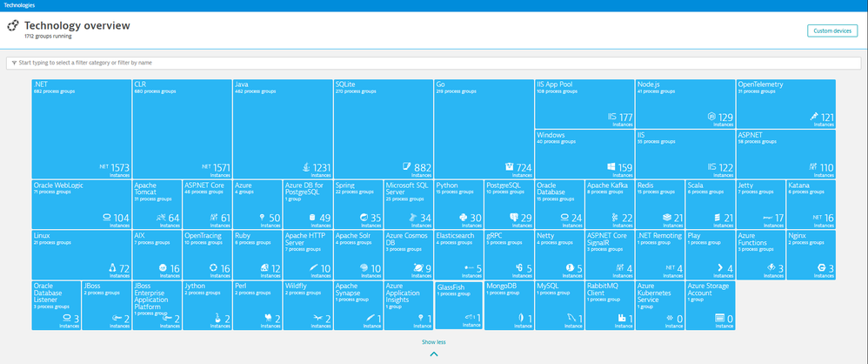Screen dimensions: 868x364
Task: Select the JBoss Enterprise Application Platform tile
Action: [x=157, y=306]
